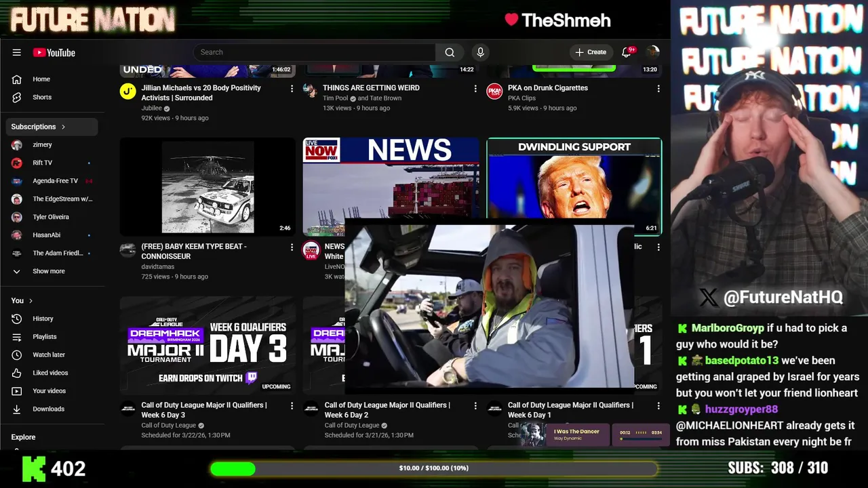Screen dimensions: 868x488
Task: Click the green donation goal progress bar
Action: (x=434, y=468)
